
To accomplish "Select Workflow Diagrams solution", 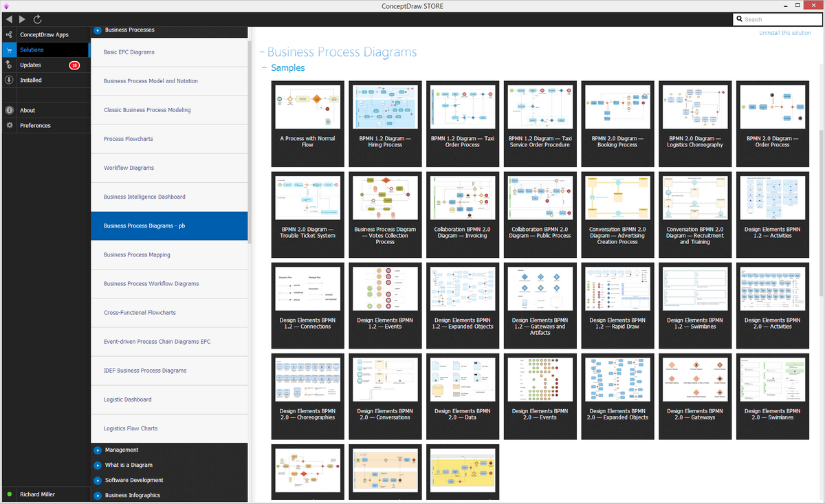I will click(169, 168).
